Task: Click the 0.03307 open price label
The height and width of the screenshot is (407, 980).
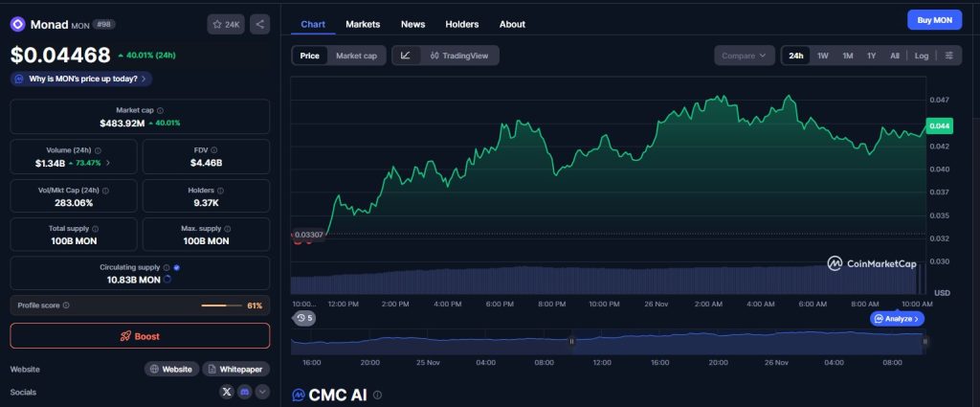Action: (x=308, y=235)
